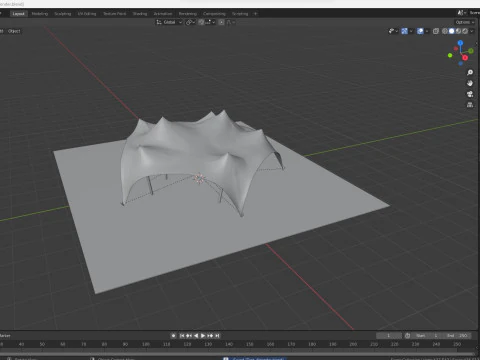Click the red X axis gizmo handle

465,58
